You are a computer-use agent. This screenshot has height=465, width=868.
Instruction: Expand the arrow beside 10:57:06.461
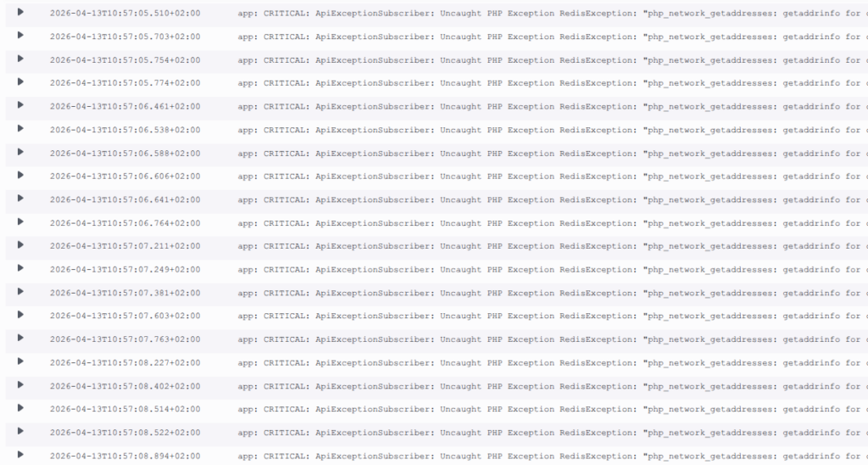[x=20, y=104]
